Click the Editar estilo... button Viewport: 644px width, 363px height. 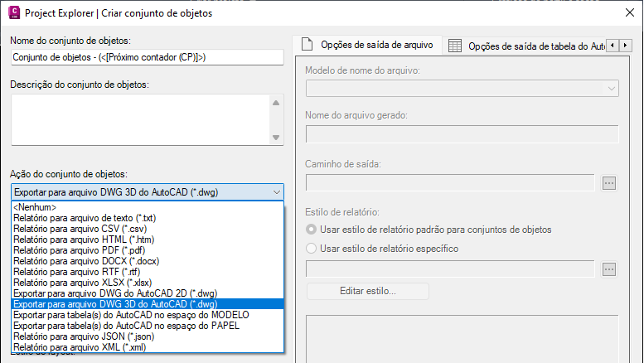368,291
